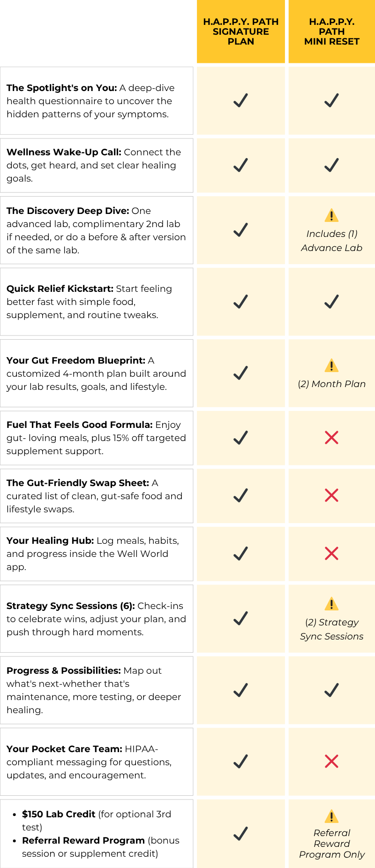Click Signature Plan checkmark for $150 Lab Credit row
The image size is (375, 868).
coord(240,834)
